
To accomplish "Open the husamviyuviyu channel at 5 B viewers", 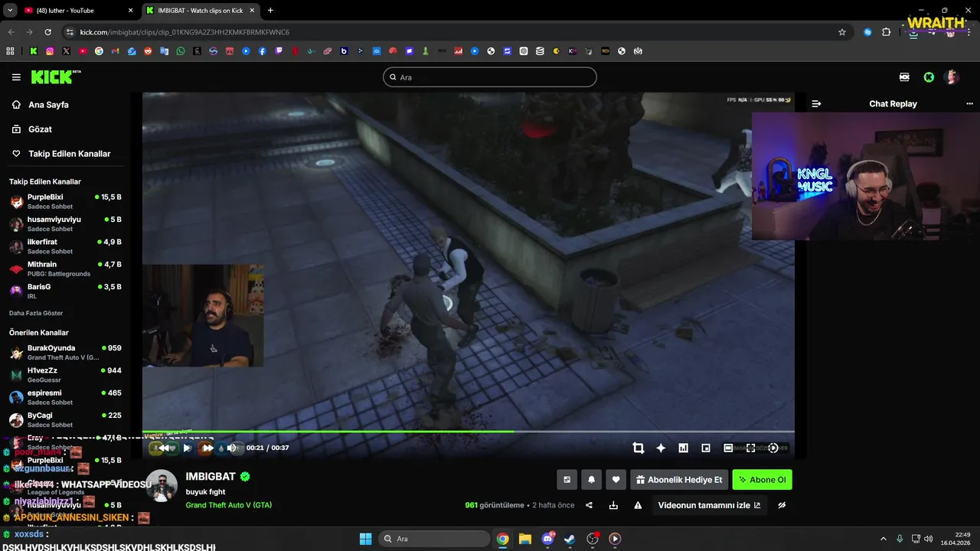I will (x=64, y=223).
